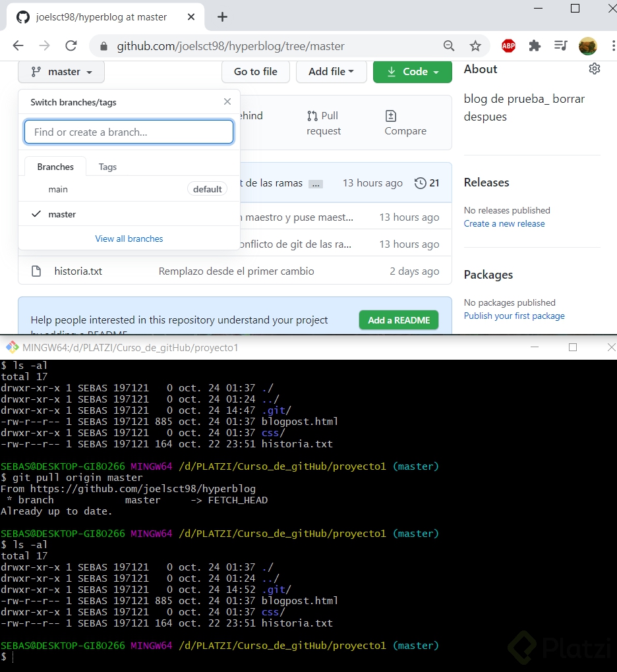This screenshot has height=672, width=617.
Task: Click the historia.txt file icon
Action: (x=36, y=271)
